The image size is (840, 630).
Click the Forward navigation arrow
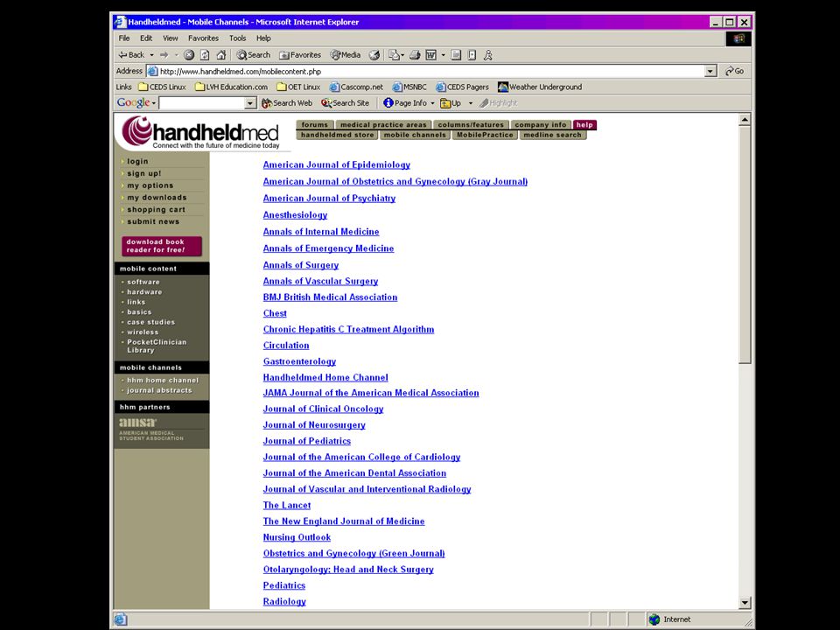tap(164, 54)
